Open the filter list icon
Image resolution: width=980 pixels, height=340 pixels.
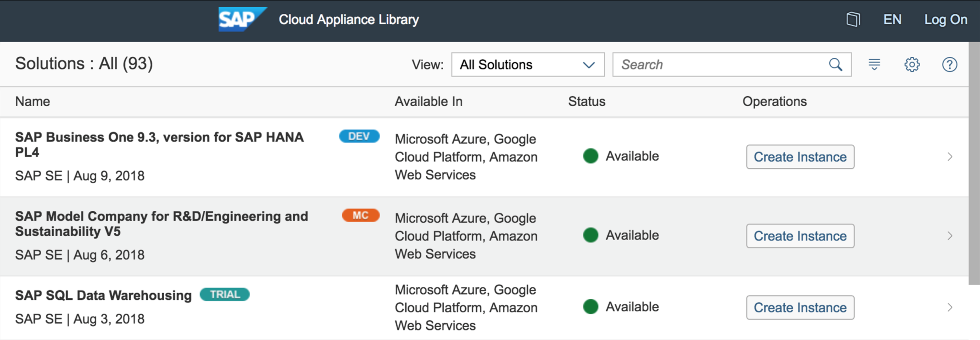pyautogui.click(x=874, y=64)
